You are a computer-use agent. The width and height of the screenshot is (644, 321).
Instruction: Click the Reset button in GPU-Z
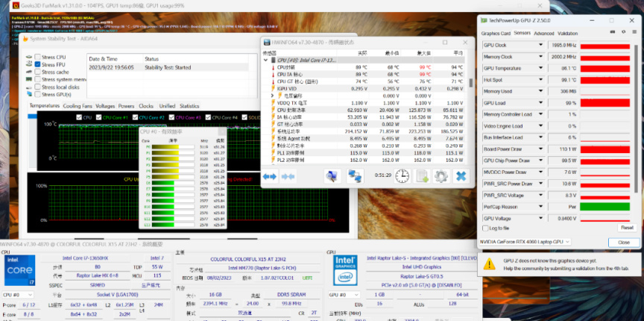(627, 228)
